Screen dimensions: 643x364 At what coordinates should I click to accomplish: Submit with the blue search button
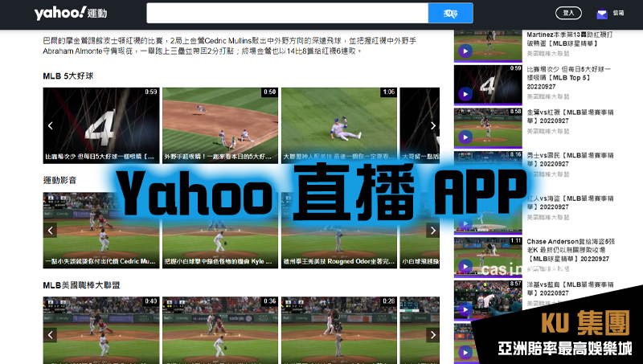tap(451, 13)
